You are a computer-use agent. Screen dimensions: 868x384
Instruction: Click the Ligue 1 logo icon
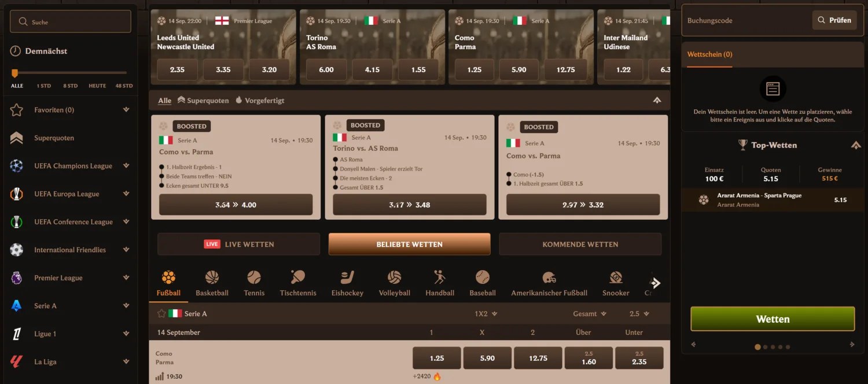click(x=17, y=334)
